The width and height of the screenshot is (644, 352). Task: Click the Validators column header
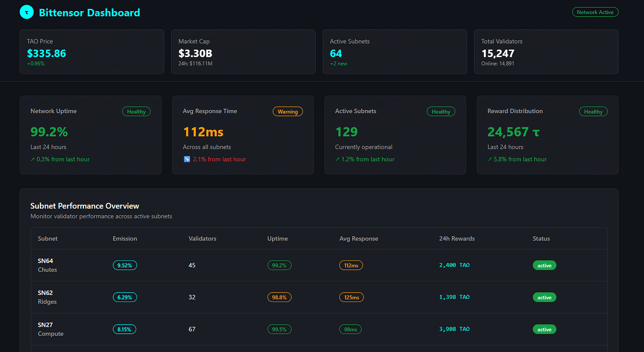pyautogui.click(x=203, y=239)
